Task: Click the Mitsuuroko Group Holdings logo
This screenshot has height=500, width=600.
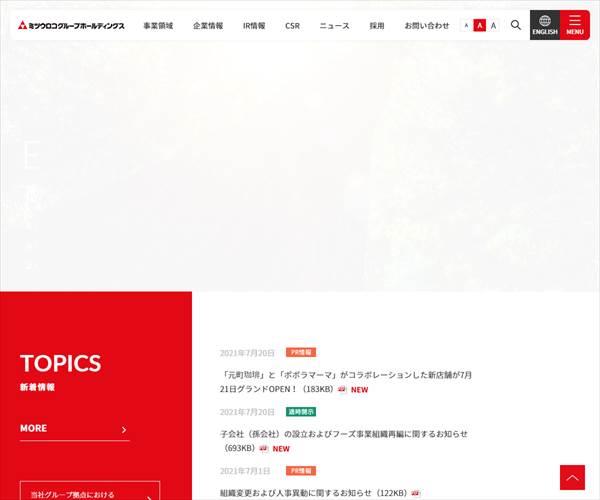Action: point(71,26)
